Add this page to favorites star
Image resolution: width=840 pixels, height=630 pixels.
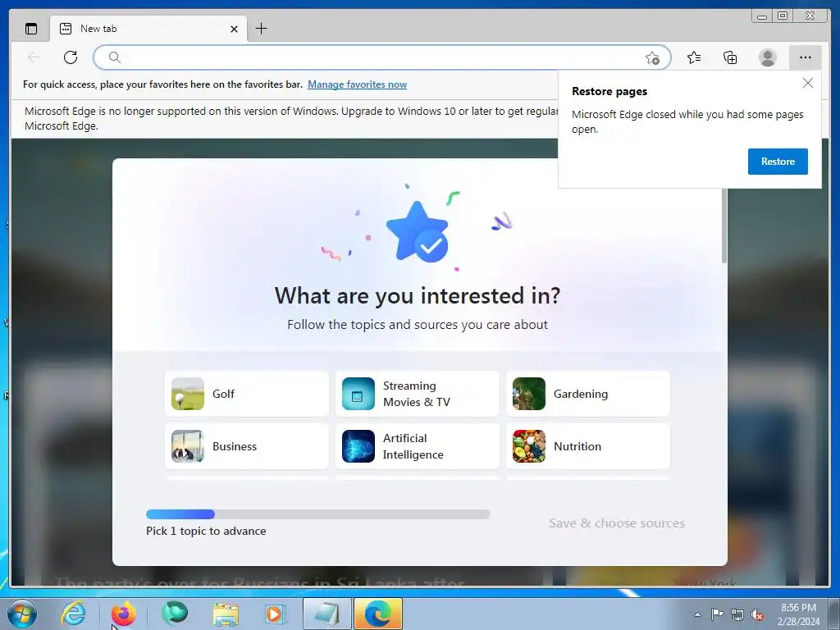[652, 58]
